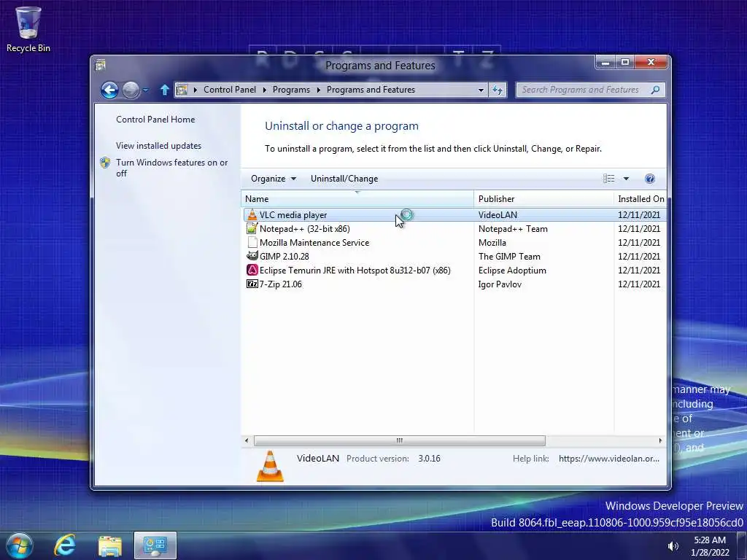The height and width of the screenshot is (560, 747).
Task: Change view using the view layout icon
Action: point(609,179)
